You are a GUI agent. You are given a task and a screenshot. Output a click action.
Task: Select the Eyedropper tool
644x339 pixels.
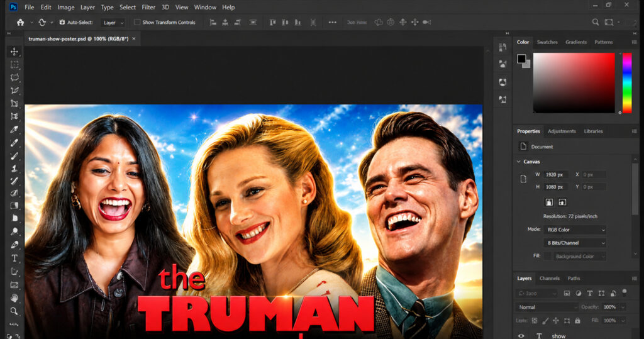(14, 130)
